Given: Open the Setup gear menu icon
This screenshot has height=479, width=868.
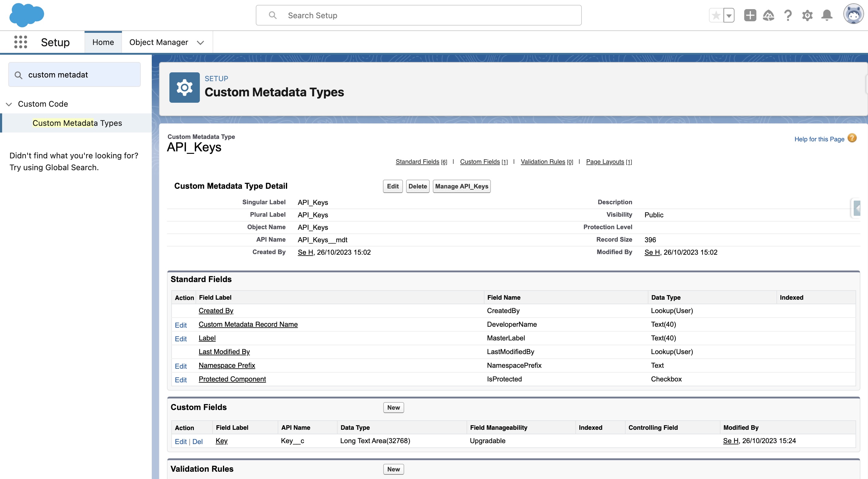Looking at the screenshot, I should click(x=807, y=16).
